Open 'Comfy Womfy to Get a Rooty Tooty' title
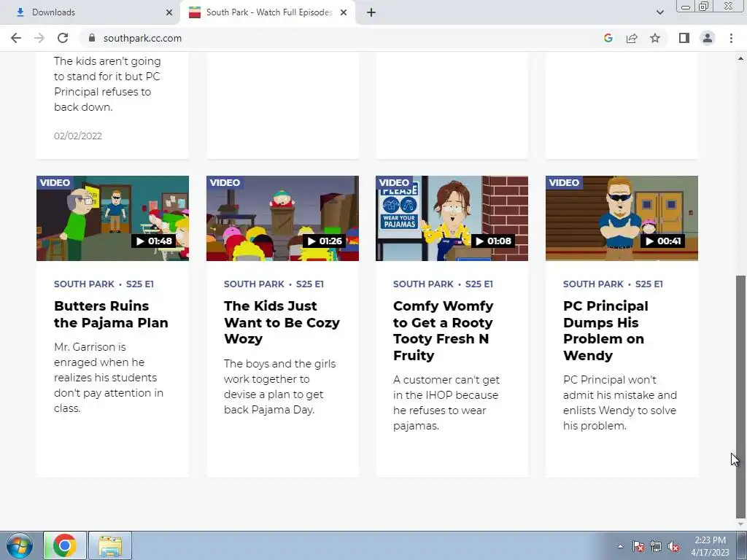This screenshot has width=747, height=560. [443, 330]
